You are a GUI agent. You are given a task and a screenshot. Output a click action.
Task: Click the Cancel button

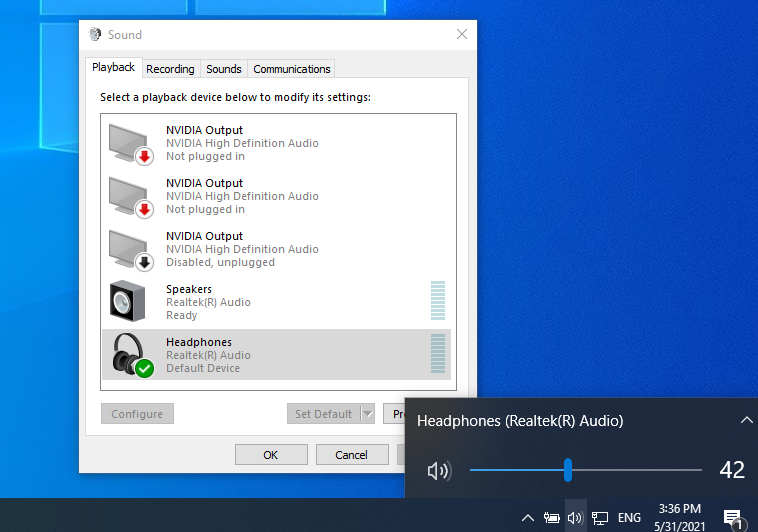coord(352,455)
